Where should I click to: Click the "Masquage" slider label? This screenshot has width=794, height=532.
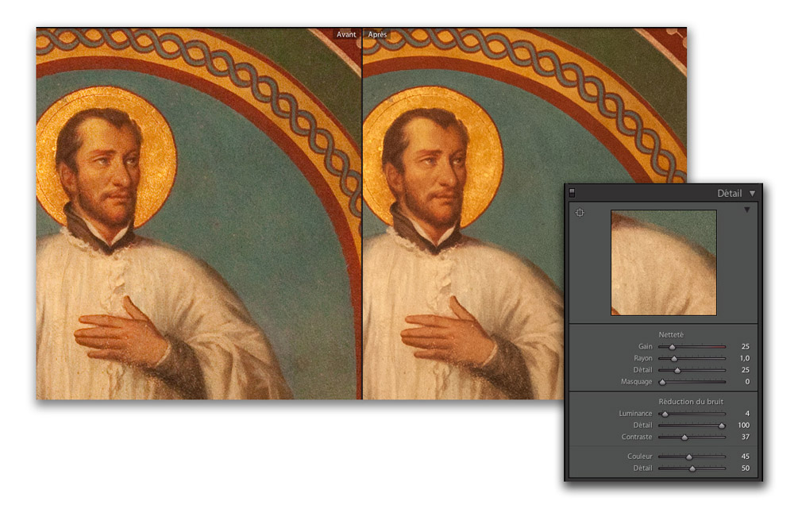[637, 382]
